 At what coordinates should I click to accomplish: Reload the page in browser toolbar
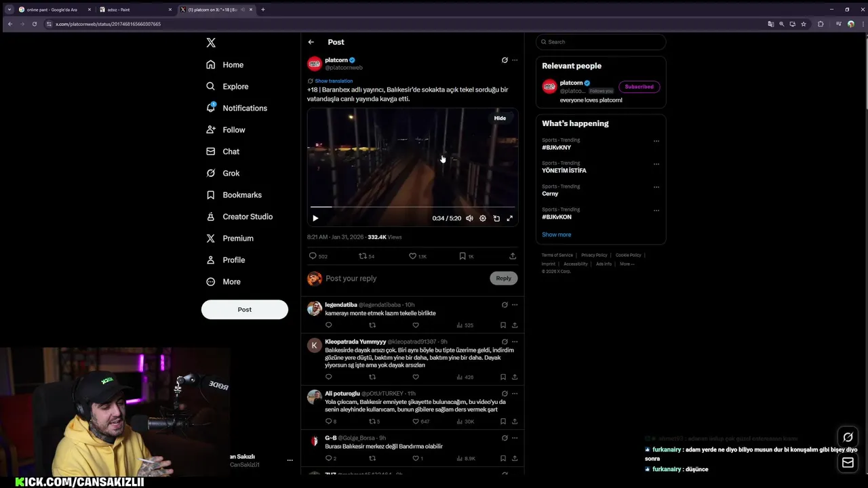click(x=34, y=24)
